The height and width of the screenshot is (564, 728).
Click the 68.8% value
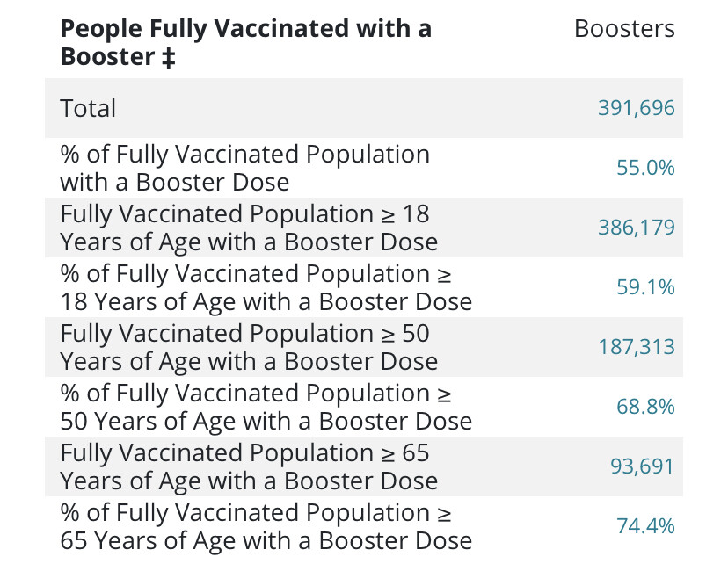tap(645, 407)
